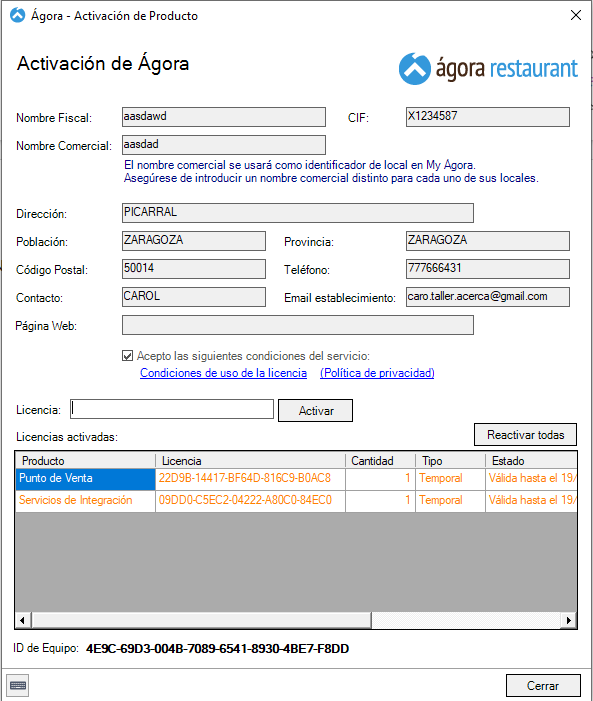The width and height of the screenshot is (593, 701).
Task: Click the Población field
Action: click(194, 241)
